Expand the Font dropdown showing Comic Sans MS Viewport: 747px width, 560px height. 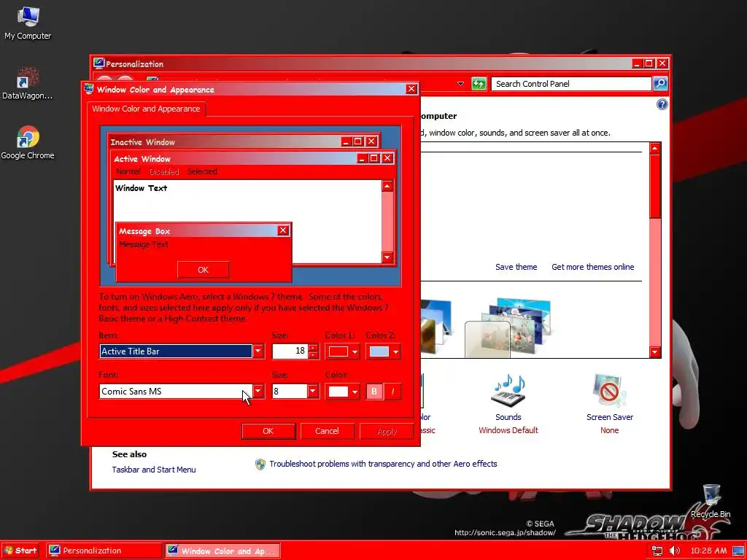[258, 392]
